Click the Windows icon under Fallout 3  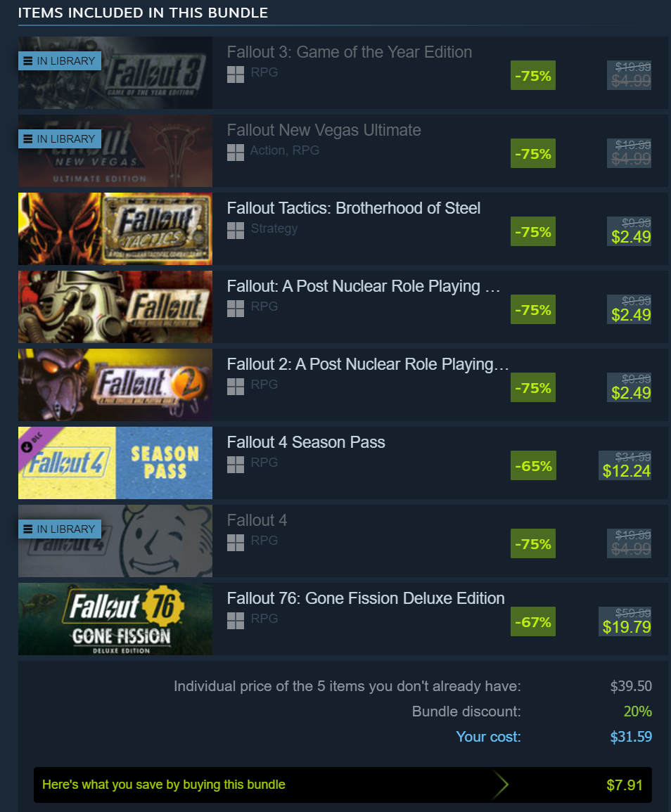point(235,75)
